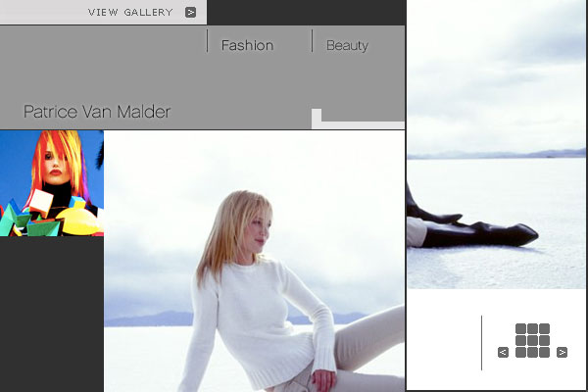The image size is (588, 392).
Task: Open the Fashion section
Action: (247, 45)
